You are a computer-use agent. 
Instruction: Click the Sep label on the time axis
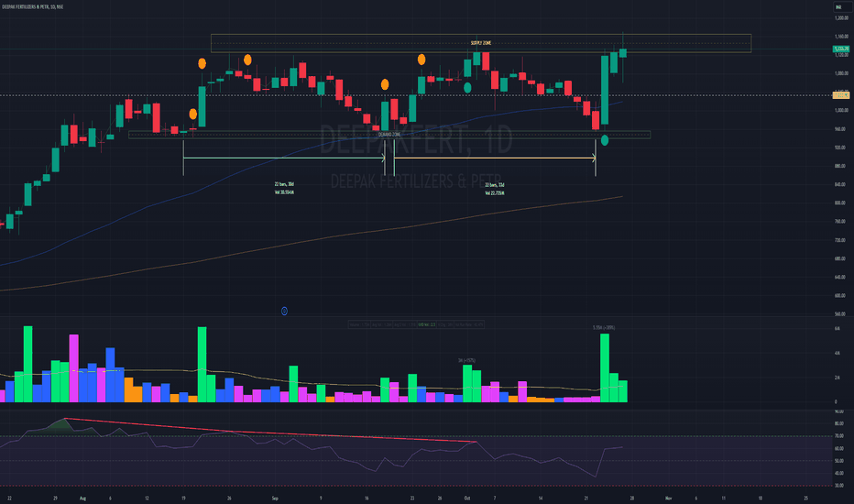click(x=275, y=498)
